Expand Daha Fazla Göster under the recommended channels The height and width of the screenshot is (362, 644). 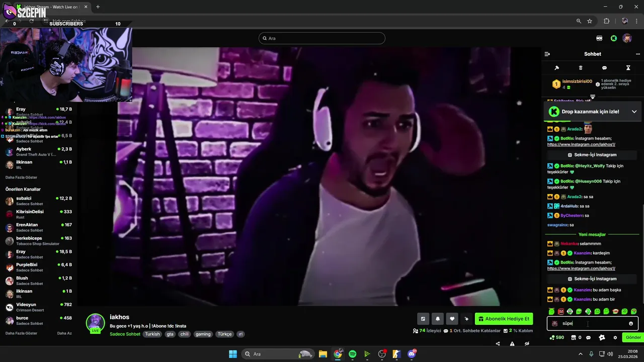[x=21, y=333]
